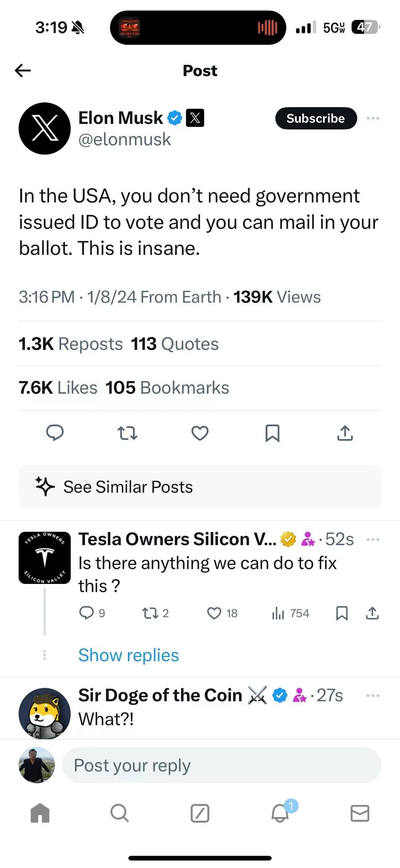Tap Subscribe to Elon Musk

(x=316, y=118)
